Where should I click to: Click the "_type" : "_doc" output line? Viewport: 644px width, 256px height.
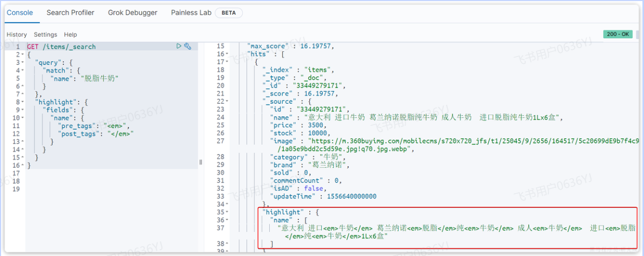(x=294, y=77)
